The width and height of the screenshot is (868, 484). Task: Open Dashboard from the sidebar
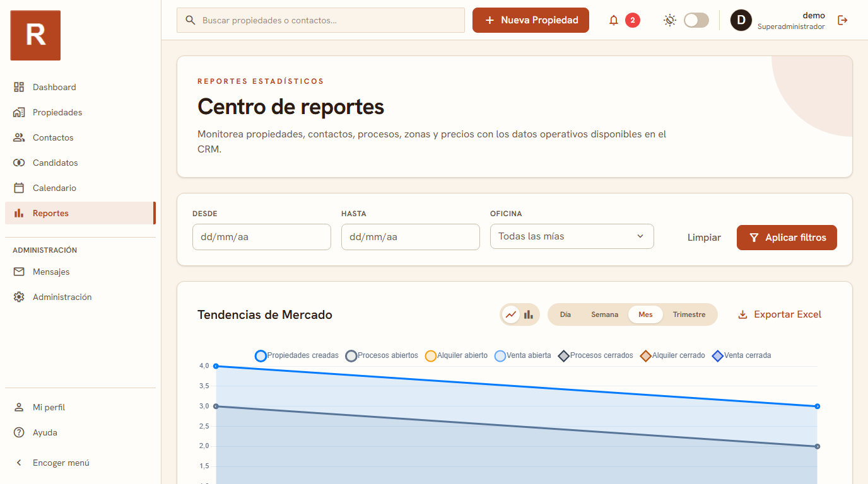click(80, 87)
